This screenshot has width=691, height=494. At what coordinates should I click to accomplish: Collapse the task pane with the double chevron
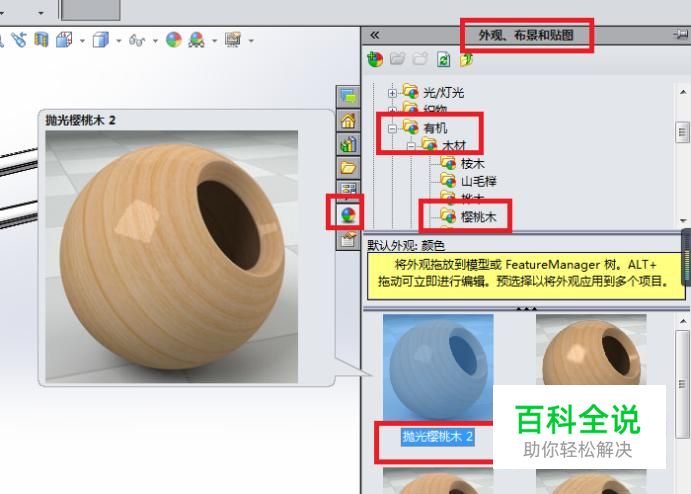pos(375,35)
